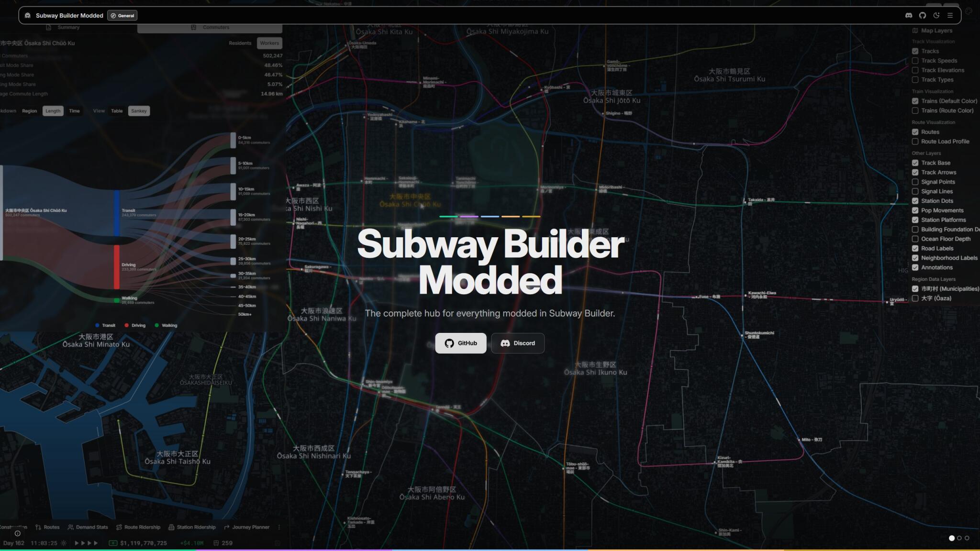Open the General section dropdown
Image resolution: width=980 pixels, height=551 pixels.
click(x=122, y=15)
